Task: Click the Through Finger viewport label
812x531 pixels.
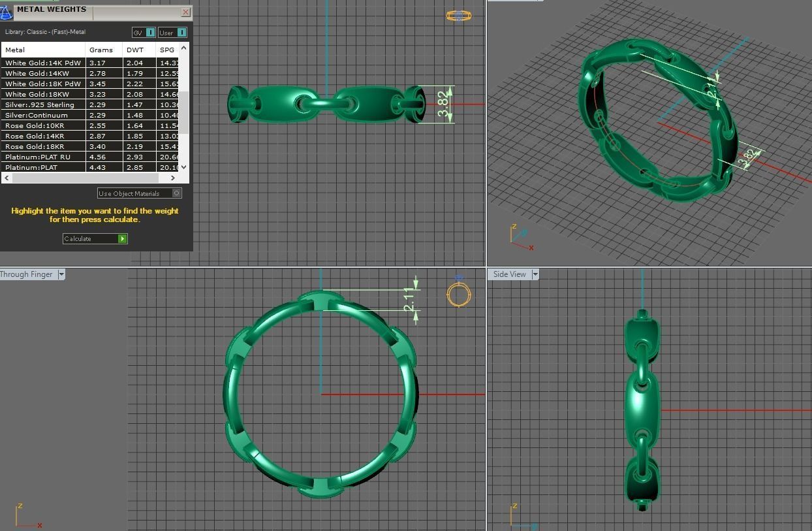Action: click(26, 274)
